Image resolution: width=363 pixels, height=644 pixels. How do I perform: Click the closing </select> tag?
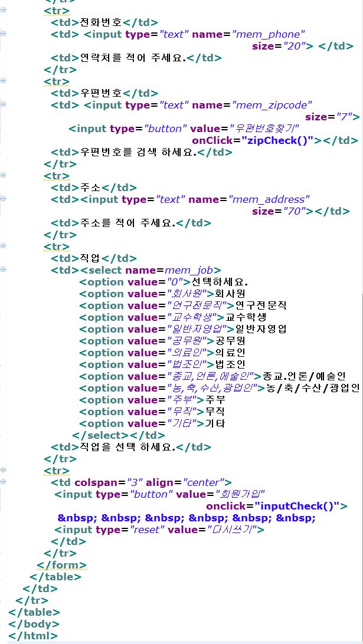(x=100, y=435)
